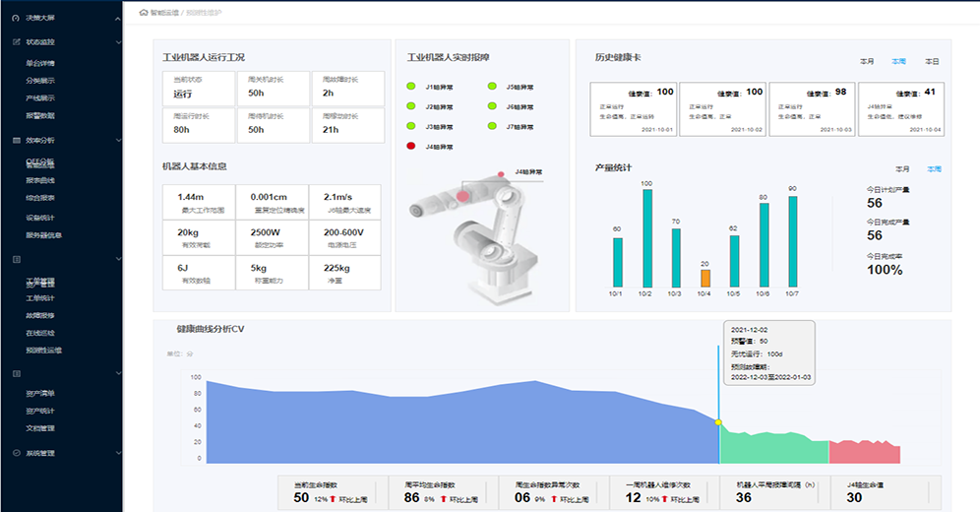
Task: Collapse the 决策大屏 menu chevron
Action: click(118, 19)
